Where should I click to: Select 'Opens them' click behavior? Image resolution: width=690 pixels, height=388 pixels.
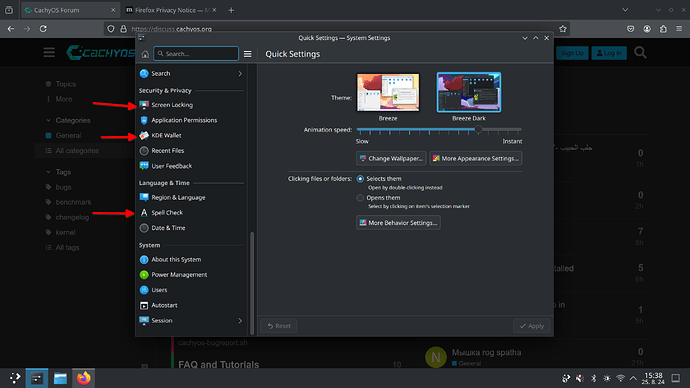point(360,198)
